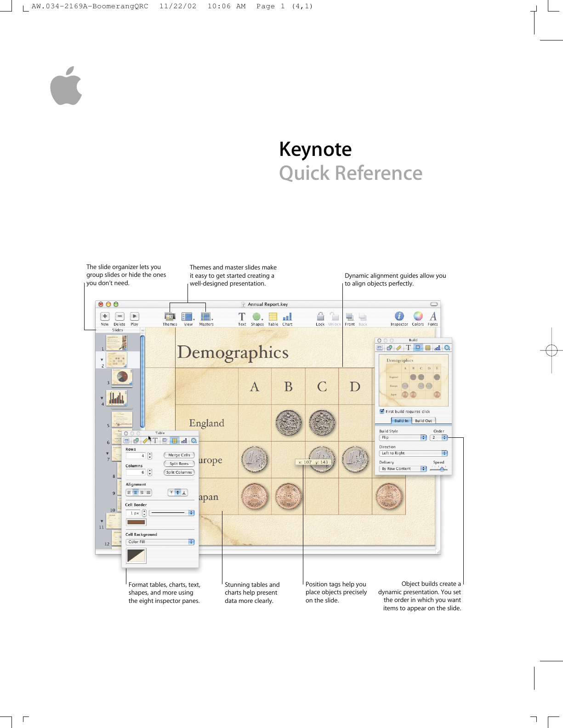
Task: Open Text pane in Build inspector
Action: click(409, 348)
